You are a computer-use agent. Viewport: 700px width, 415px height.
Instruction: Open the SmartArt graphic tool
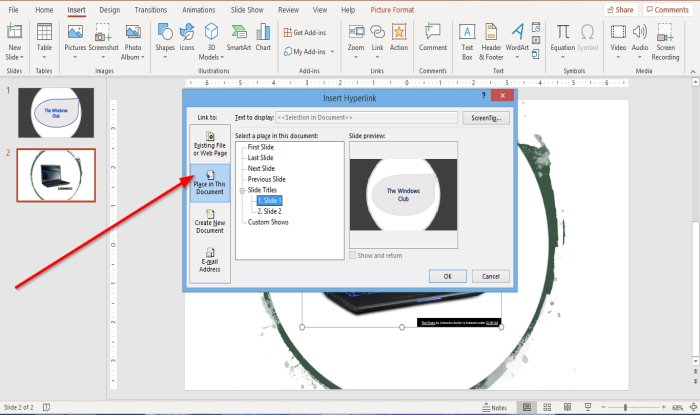(239, 37)
